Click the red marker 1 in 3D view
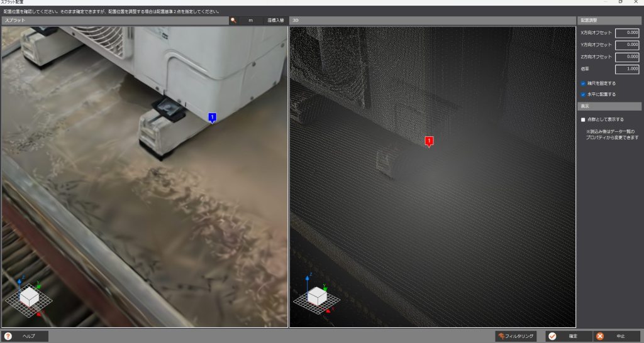The width and height of the screenshot is (644, 343). tap(430, 140)
